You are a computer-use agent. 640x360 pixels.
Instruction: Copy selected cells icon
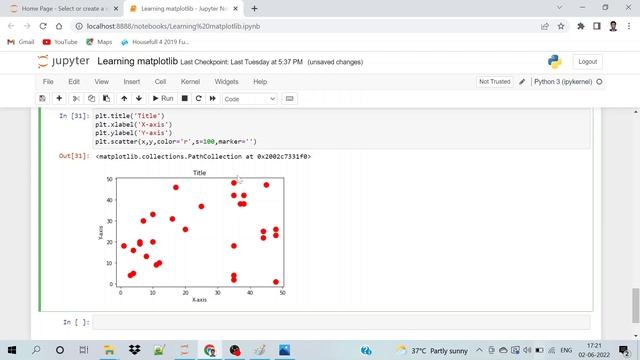[91, 98]
